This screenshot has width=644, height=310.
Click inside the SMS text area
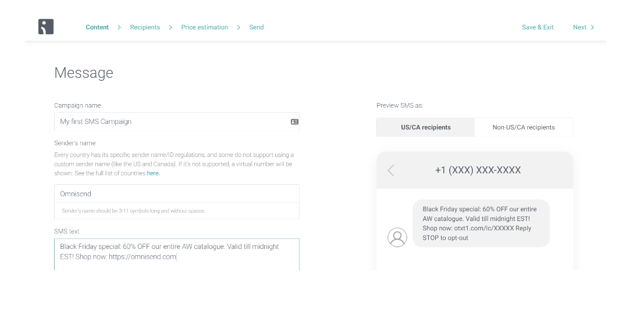(177, 254)
